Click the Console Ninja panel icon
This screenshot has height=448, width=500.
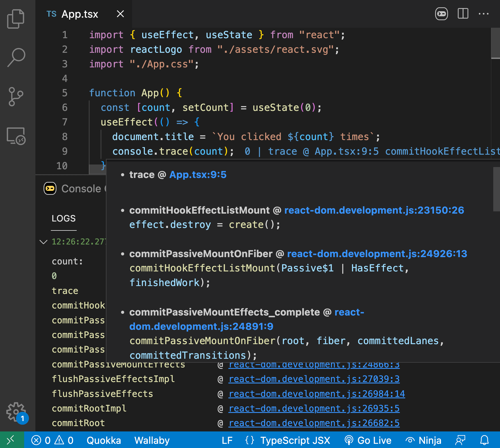tap(50, 188)
